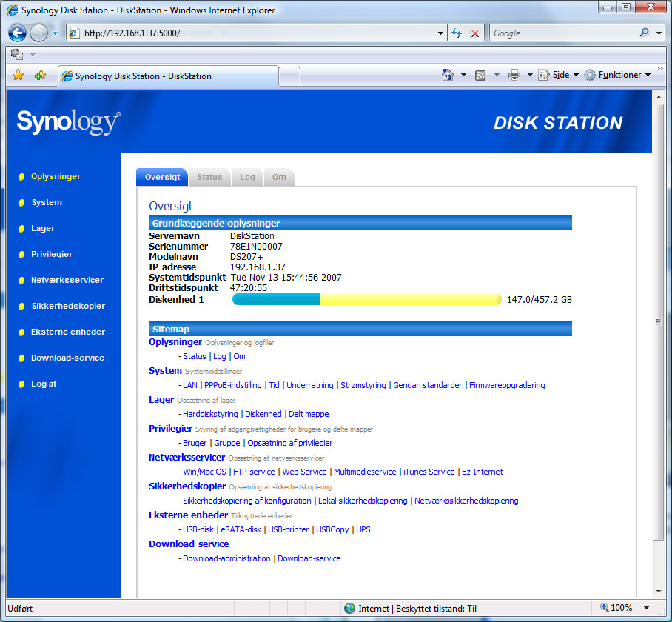672x622 pixels.
Task: Open the Firmwareopgradering link
Action: tap(507, 385)
